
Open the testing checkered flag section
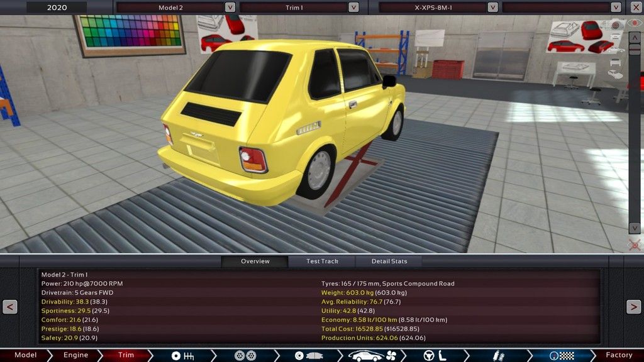click(x=562, y=356)
